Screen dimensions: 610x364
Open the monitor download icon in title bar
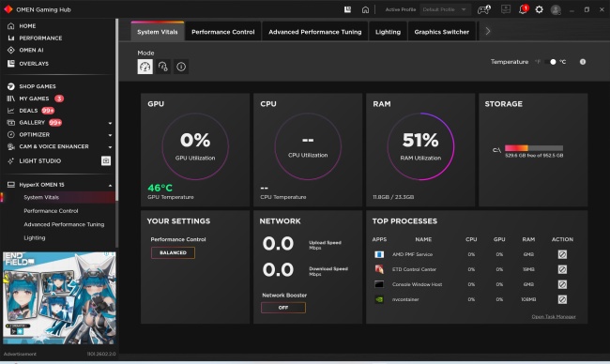(505, 9)
